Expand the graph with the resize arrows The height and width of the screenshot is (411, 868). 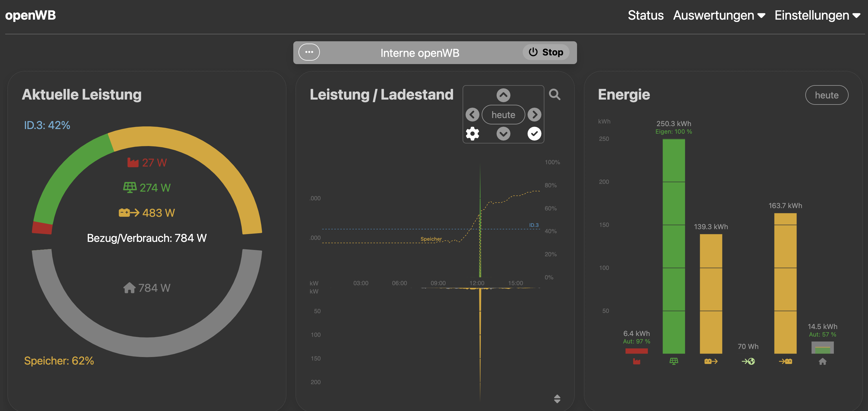tap(557, 399)
